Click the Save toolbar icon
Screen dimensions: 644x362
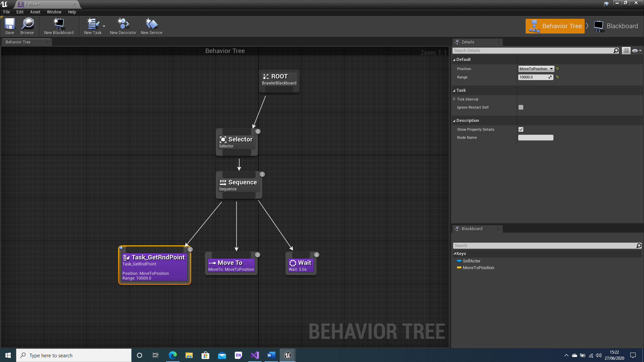(x=10, y=26)
